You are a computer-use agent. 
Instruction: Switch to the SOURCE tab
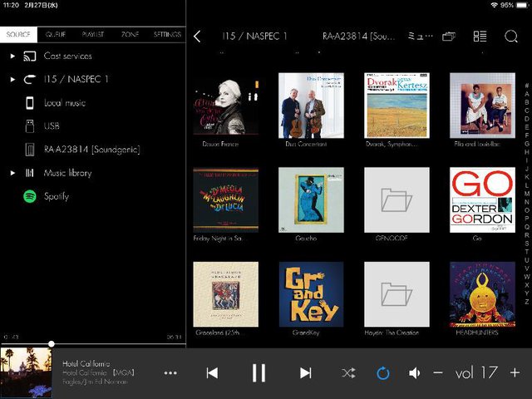pyautogui.click(x=18, y=35)
